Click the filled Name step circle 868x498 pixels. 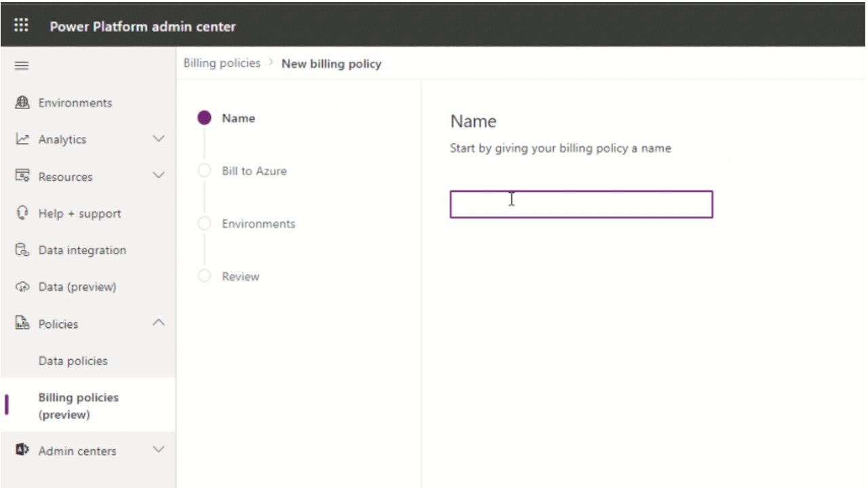pyautogui.click(x=204, y=118)
